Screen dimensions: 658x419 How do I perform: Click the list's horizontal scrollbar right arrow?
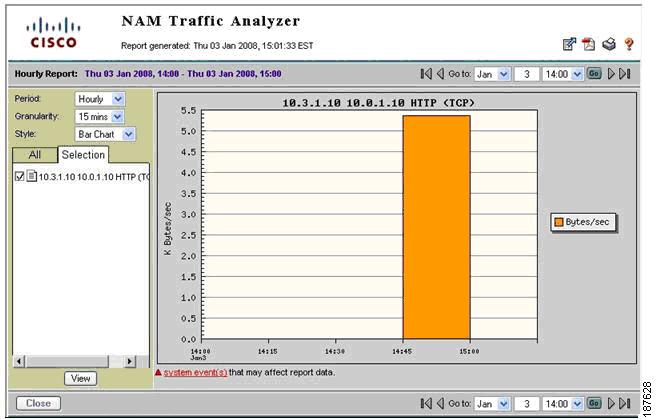coord(130,361)
